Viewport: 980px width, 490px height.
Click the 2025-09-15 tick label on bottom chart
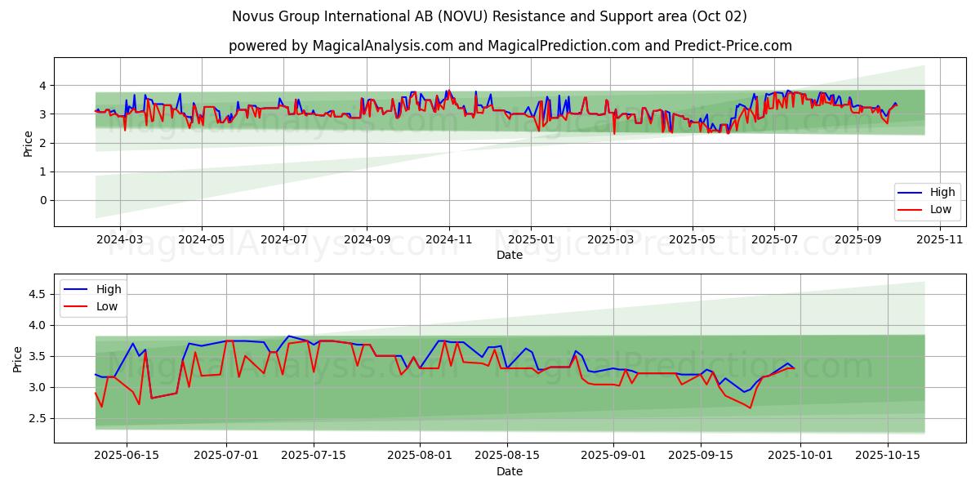coord(701,456)
